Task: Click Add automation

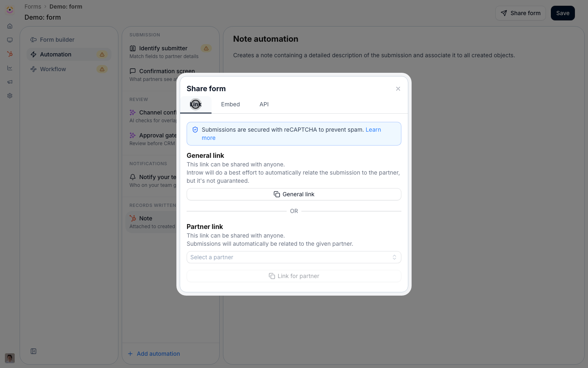Action: click(x=154, y=354)
